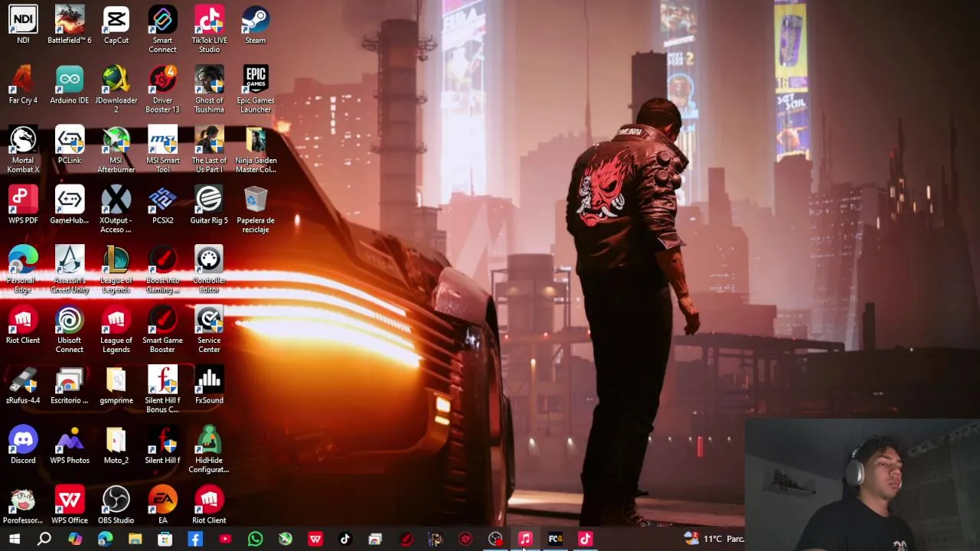This screenshot has height=551, width=980.
Task: Select the Guitar Rig 5 icon
Action: point(209,205)
